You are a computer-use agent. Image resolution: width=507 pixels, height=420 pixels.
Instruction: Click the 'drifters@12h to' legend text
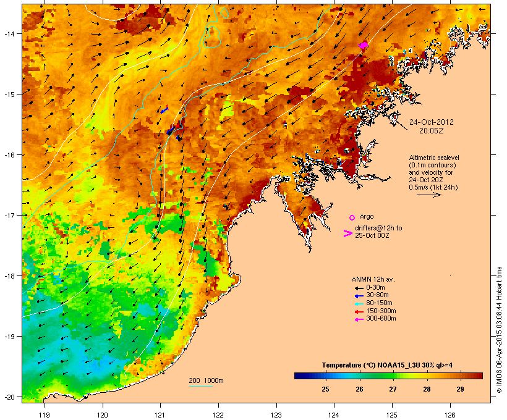pyautogui.click(x=378, y=228)
